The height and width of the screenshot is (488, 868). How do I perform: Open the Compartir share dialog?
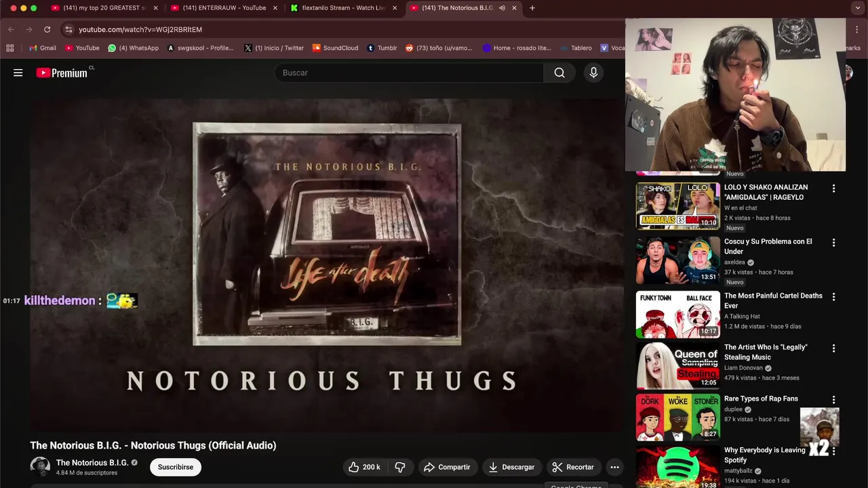447,467
